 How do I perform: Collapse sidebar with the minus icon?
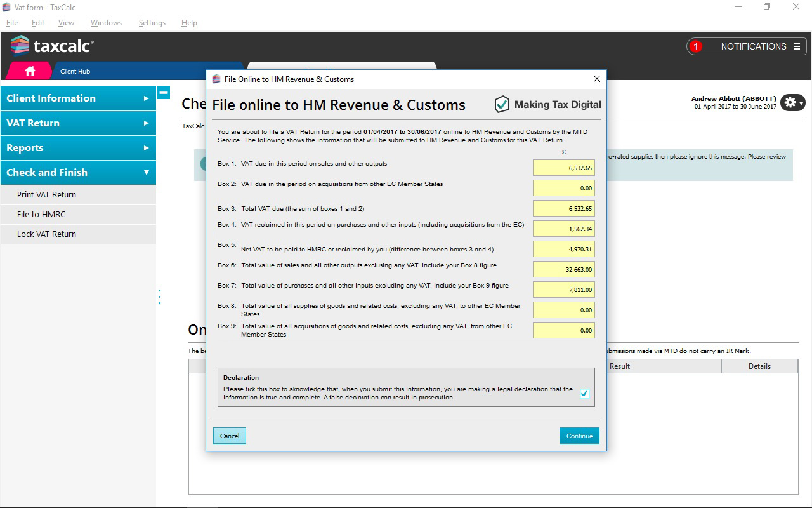163,93
